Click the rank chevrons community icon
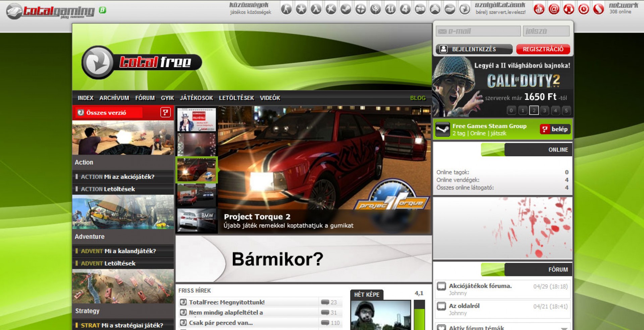Viewport: 644px width, 330px height. 435,9
